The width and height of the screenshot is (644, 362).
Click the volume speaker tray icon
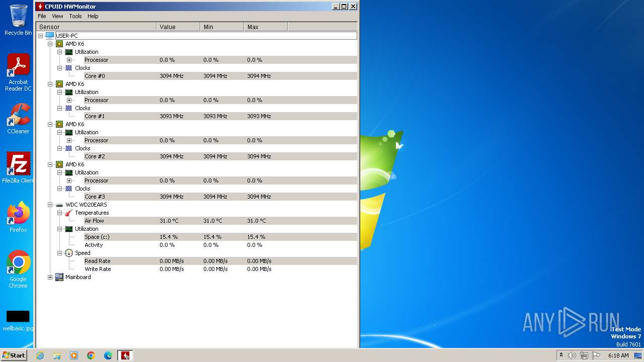[x=572, y=355]
